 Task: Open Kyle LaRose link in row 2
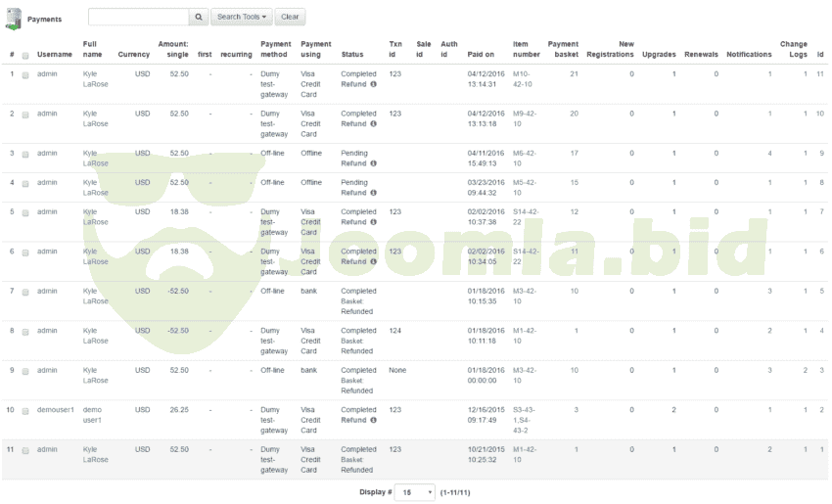coord(95,118)
